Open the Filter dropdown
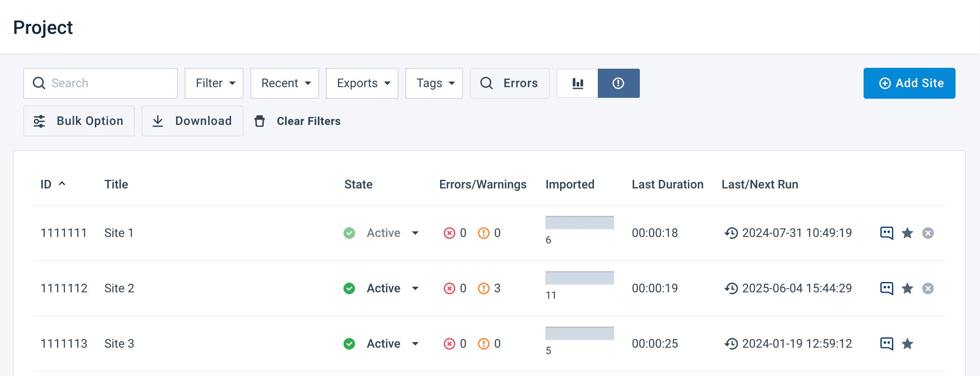 214,83
